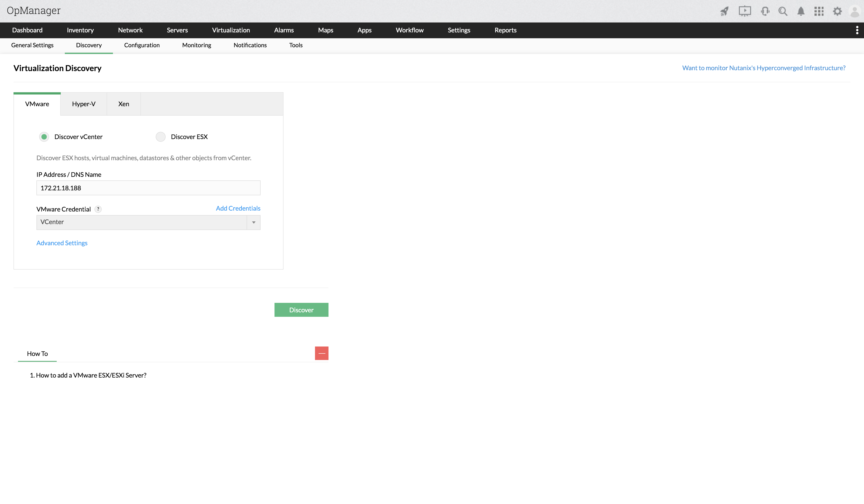This screenshot has height=504, width=864.
Task: Click the headset support icon
Action: click(x=765, y=11)
